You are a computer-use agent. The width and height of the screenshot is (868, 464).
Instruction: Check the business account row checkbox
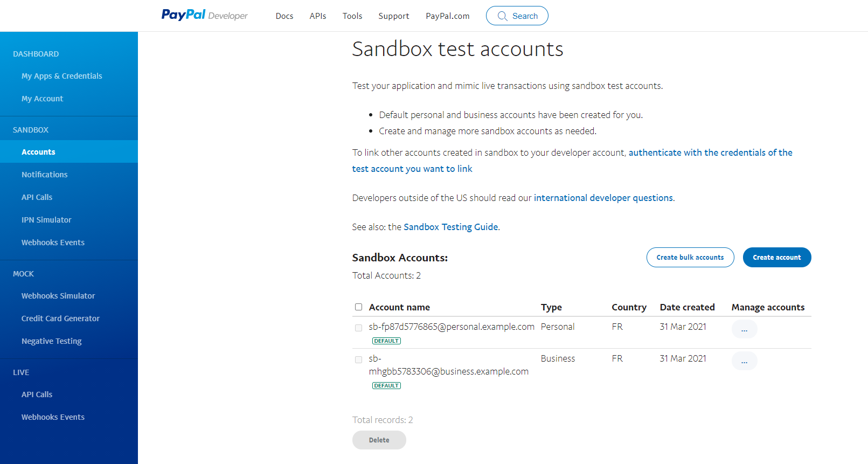(x=358, y=359)
